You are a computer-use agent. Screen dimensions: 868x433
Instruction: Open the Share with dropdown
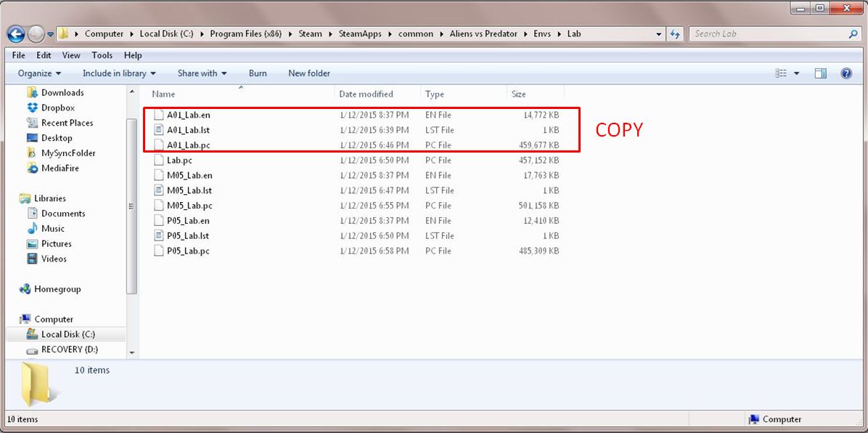[x=202, y=73]
